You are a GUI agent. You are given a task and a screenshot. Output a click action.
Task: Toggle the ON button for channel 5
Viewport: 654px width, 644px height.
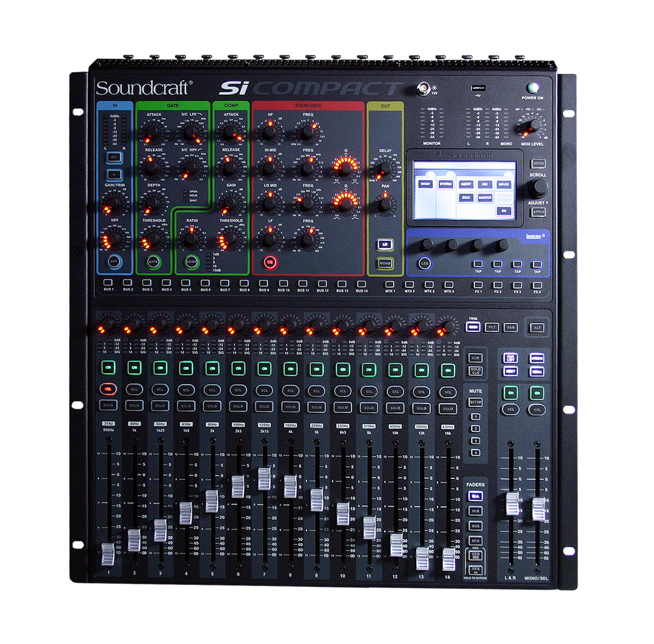[x=212, y=368]
